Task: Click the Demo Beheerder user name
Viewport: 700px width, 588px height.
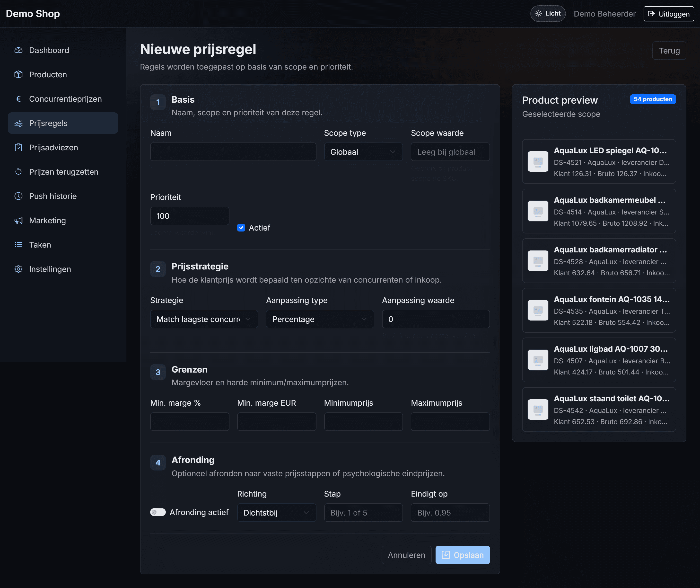Action: 605,14
